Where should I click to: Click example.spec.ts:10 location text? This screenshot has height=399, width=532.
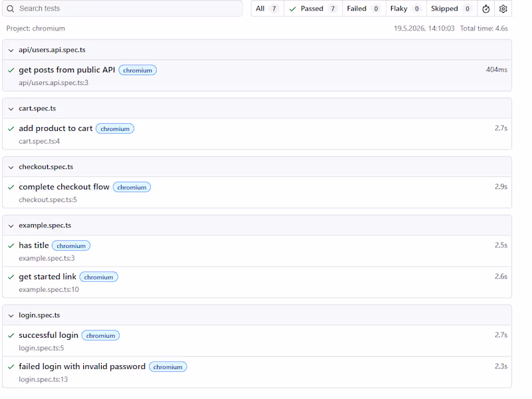pyautogui.click(x=49, y=290)
